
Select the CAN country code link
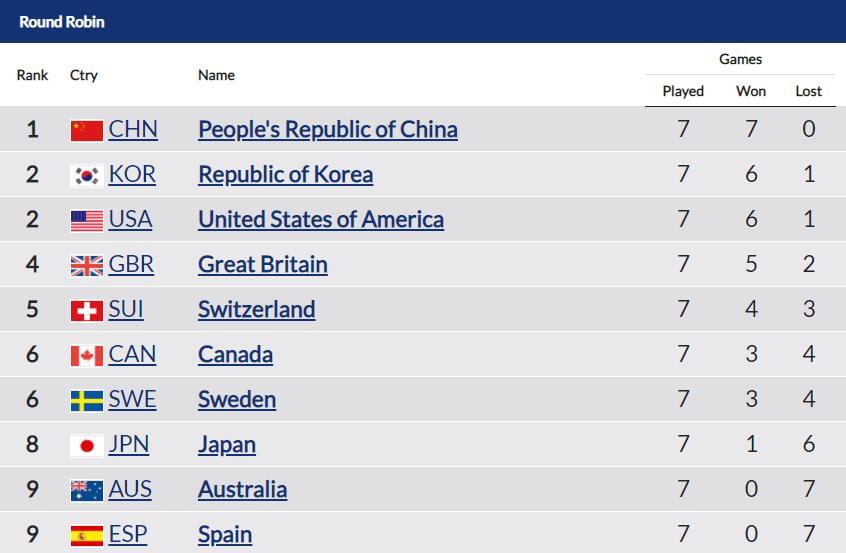(x=132, y=354)
